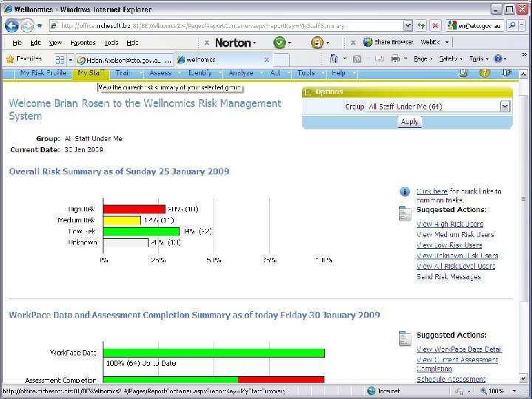Expand the address bar history dropdown
The width and height of the screenshot is (532, 399).
pos(408,26)
